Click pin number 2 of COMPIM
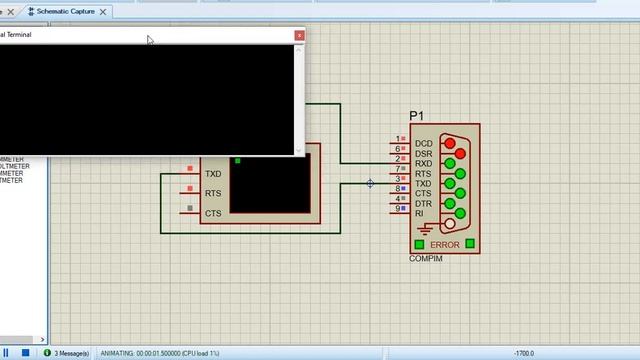 point(398,159)
